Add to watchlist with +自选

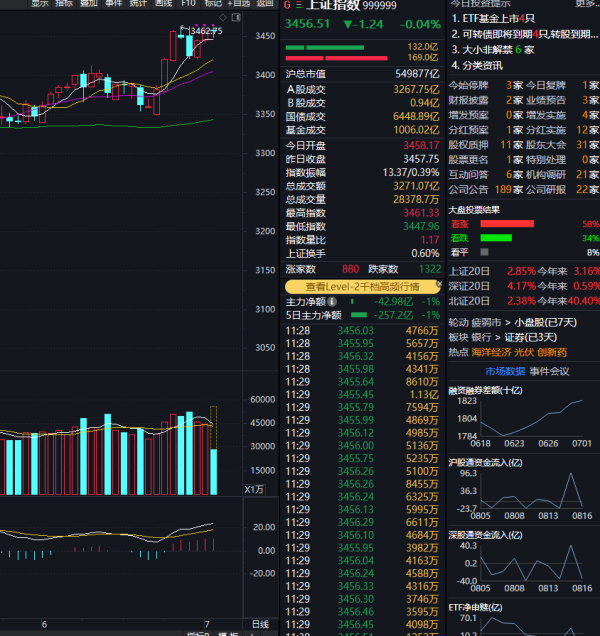(237, 3)
